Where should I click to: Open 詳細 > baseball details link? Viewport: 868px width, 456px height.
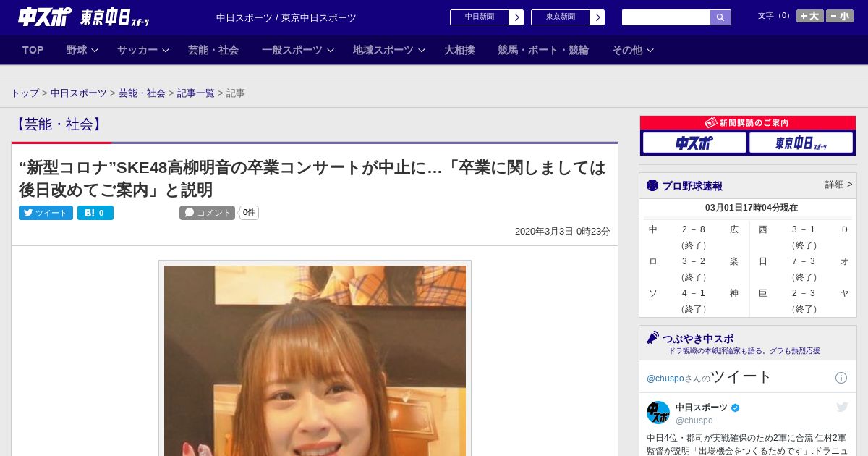(x=838, y=185)
